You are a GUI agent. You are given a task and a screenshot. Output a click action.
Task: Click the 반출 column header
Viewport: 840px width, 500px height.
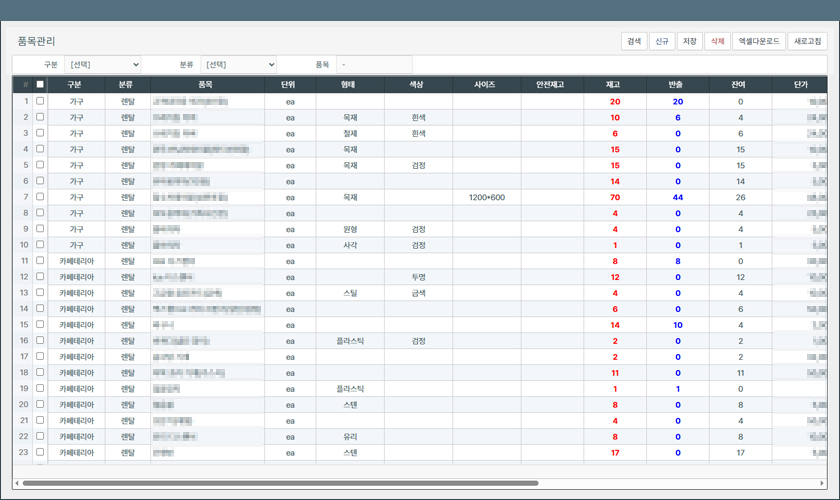coord(677,85)
